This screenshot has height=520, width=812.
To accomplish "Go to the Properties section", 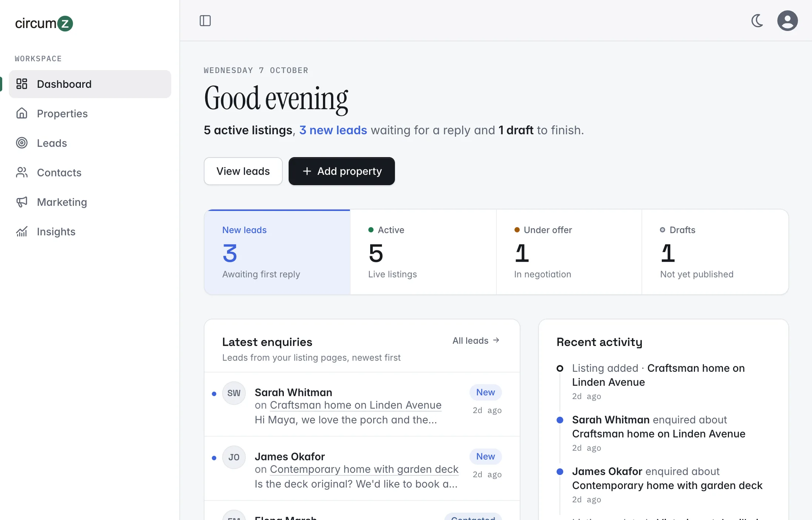I will [90, 114].
